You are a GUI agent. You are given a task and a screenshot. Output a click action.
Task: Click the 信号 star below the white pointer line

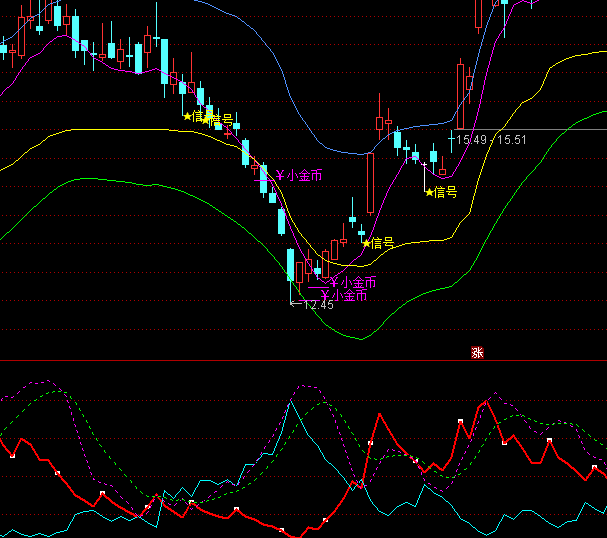tap(440, 192)
